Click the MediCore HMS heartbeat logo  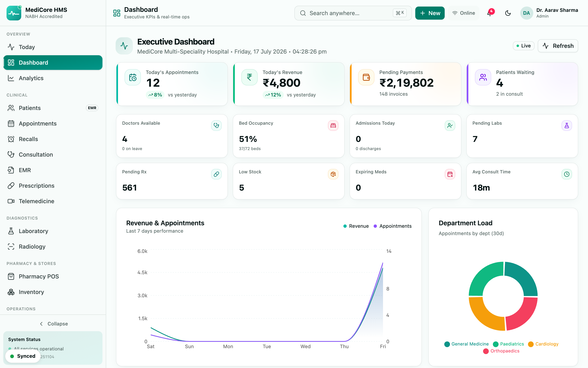click(14, 13)
